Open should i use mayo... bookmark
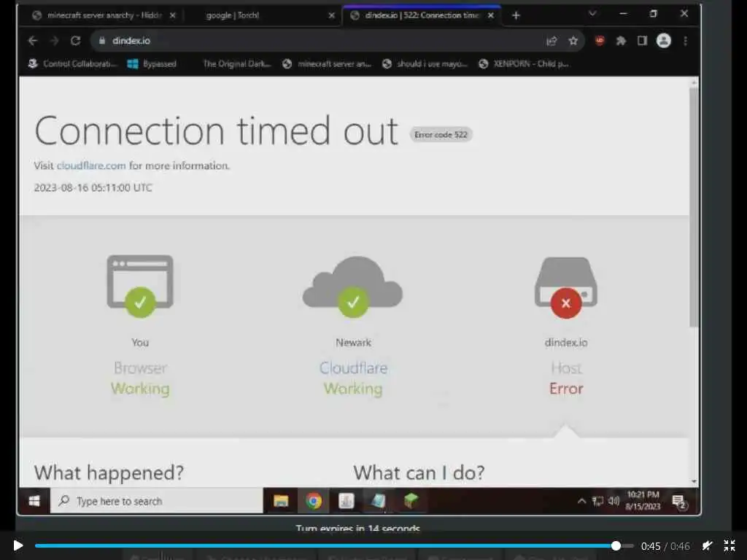747x560 pixels. pos(425,63)
